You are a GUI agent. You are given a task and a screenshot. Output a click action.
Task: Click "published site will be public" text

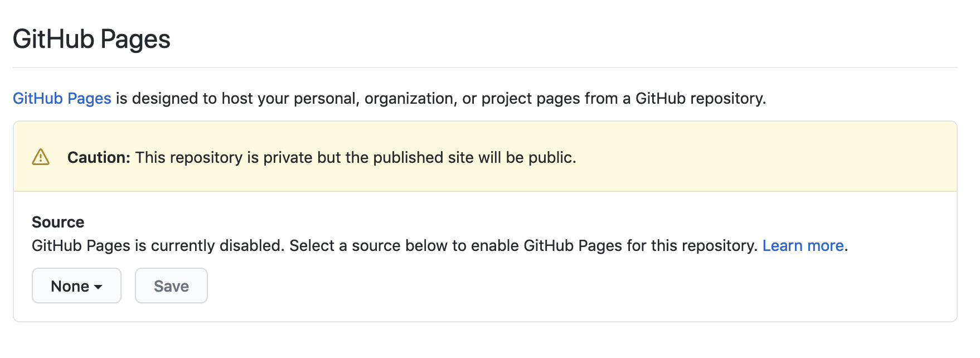pos(474,157)
